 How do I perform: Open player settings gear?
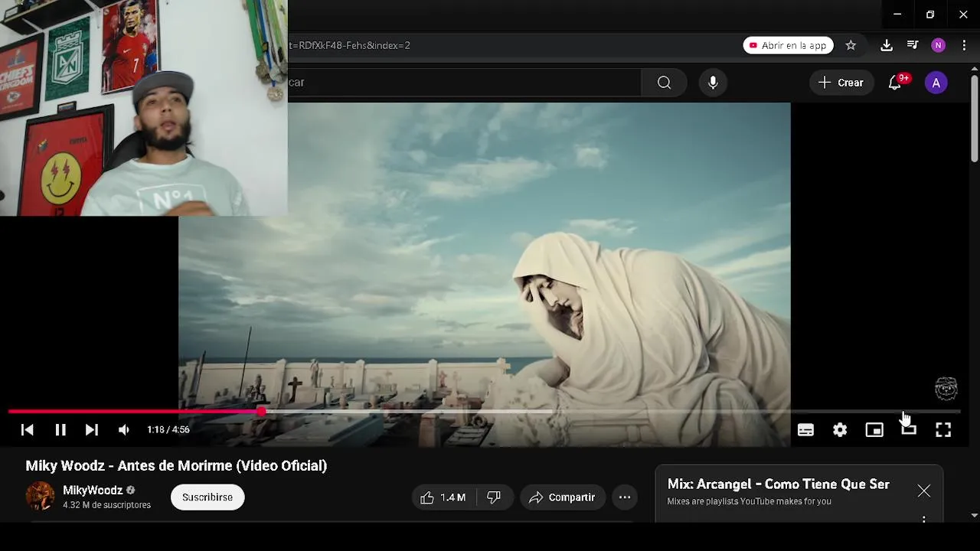pyautogui.click(x=840, y=430)
